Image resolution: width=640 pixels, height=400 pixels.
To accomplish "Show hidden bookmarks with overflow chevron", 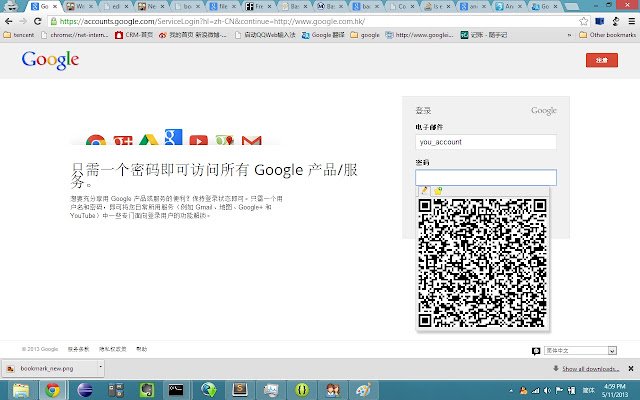I will click(569, 35).
